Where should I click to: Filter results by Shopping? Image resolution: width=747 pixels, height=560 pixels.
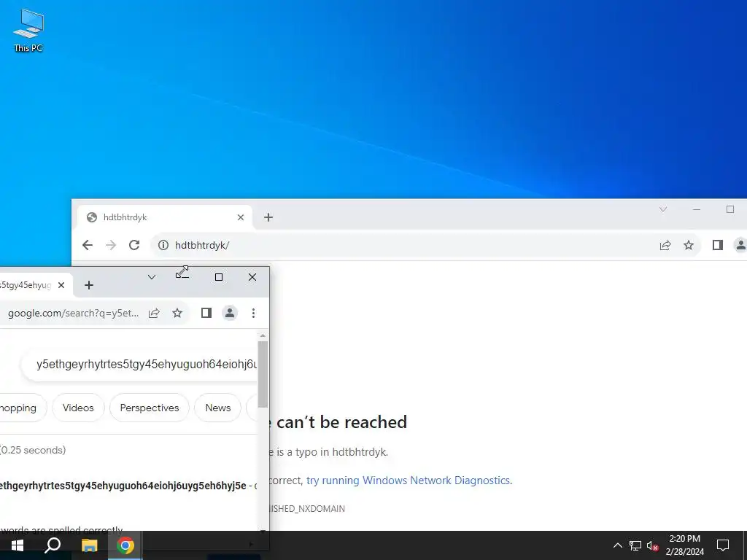tap(23, 408)
